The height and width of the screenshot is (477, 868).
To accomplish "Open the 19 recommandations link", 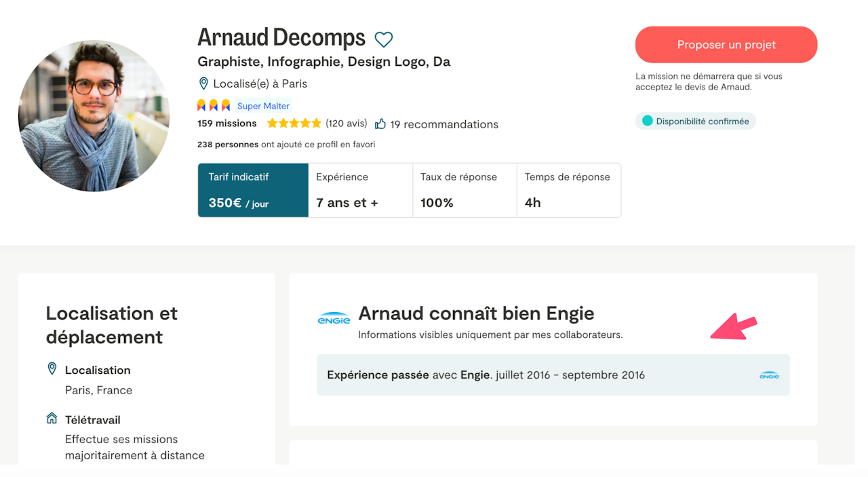I will (444, 124).
